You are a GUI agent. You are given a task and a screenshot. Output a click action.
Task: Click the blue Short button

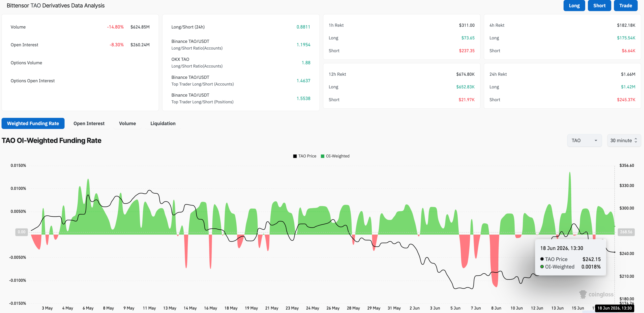(599, 6)
